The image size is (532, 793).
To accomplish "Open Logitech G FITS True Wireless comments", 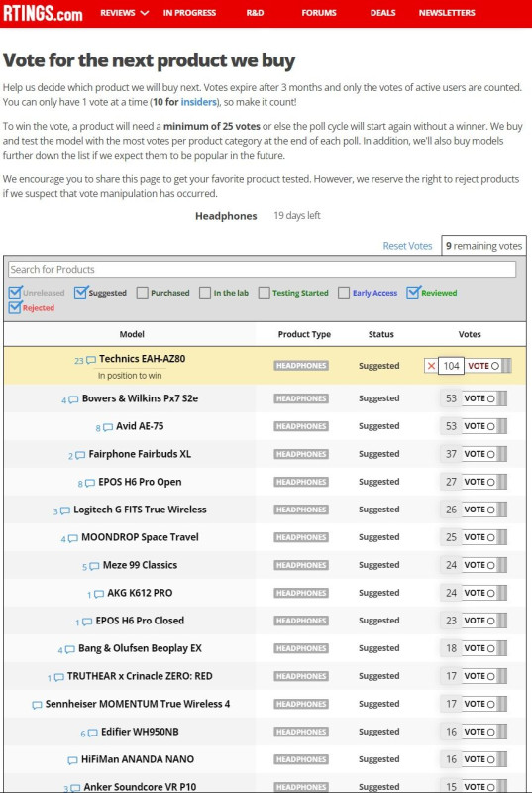I will (61, 511).
